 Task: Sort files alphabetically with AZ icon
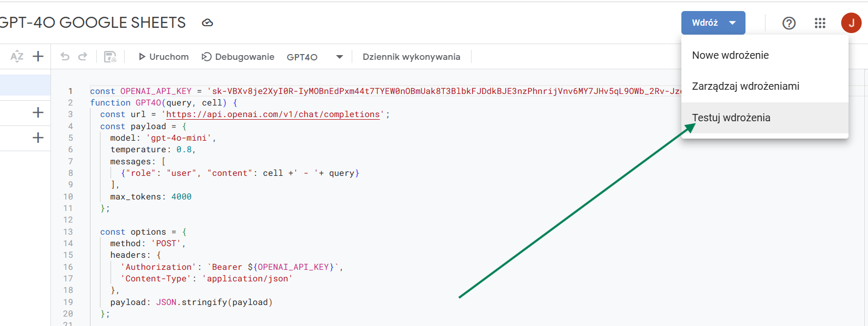pos(17,57)
